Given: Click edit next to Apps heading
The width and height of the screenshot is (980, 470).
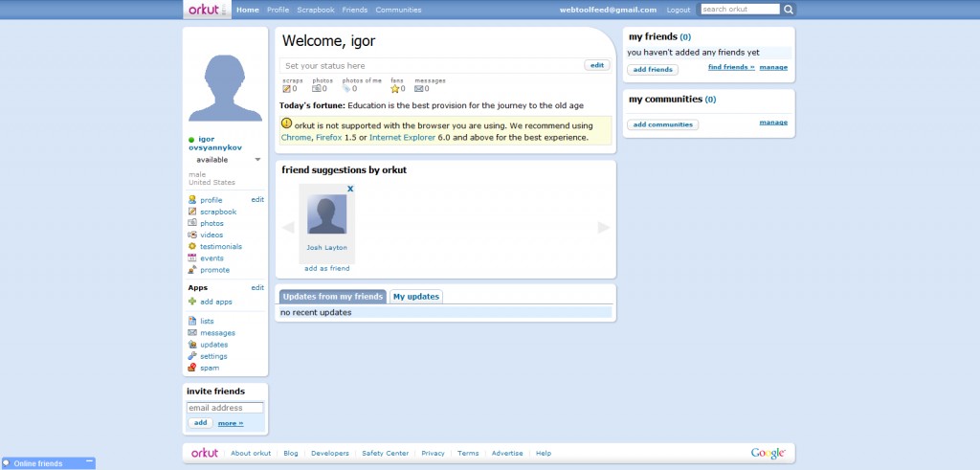Looking at the screenshot, I should 257,288.
